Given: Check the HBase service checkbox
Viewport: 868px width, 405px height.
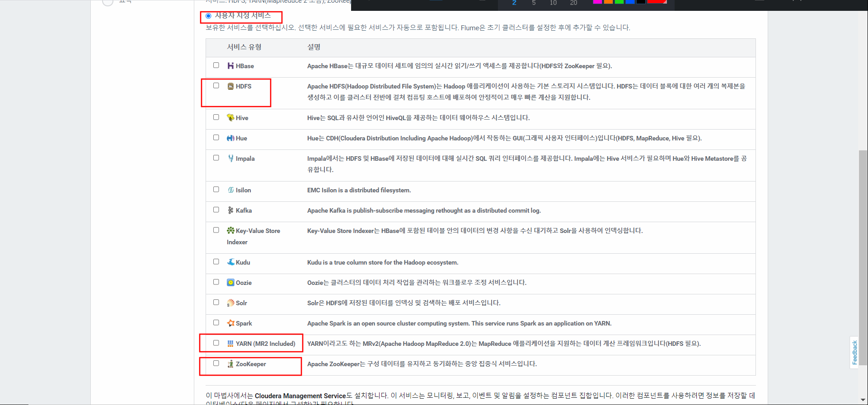Looking at the screenshot, I should [x=216, y=65].
